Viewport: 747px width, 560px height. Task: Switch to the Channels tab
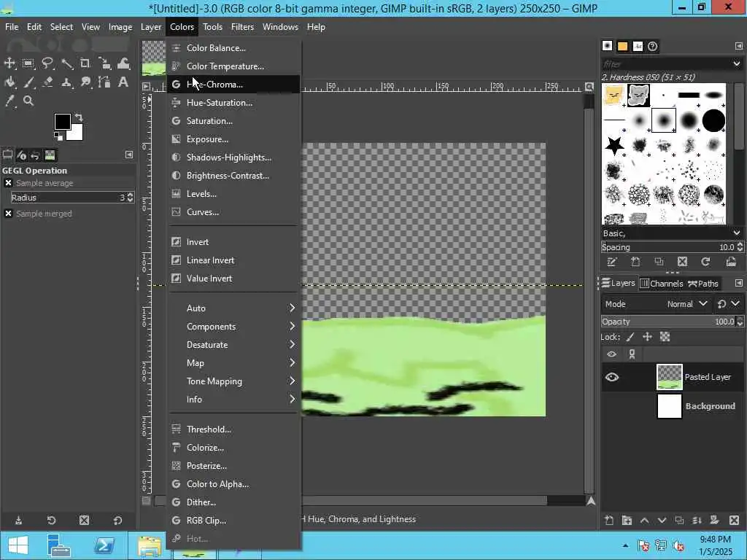pyautogui.click(x=662, y=284)
